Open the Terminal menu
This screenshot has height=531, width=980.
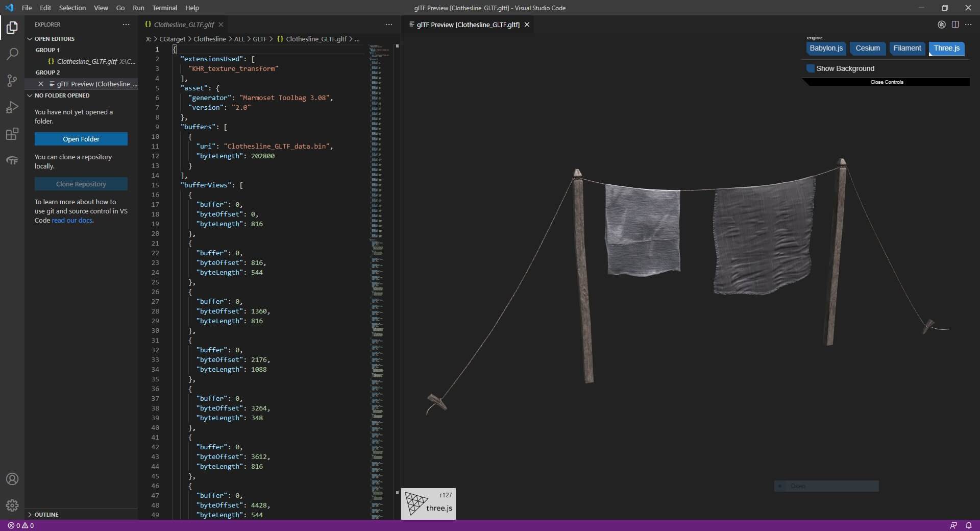[164, 8]
